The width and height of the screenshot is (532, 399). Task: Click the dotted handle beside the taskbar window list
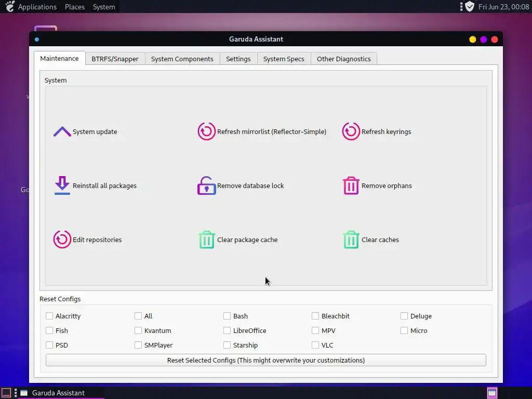(16, 393)
